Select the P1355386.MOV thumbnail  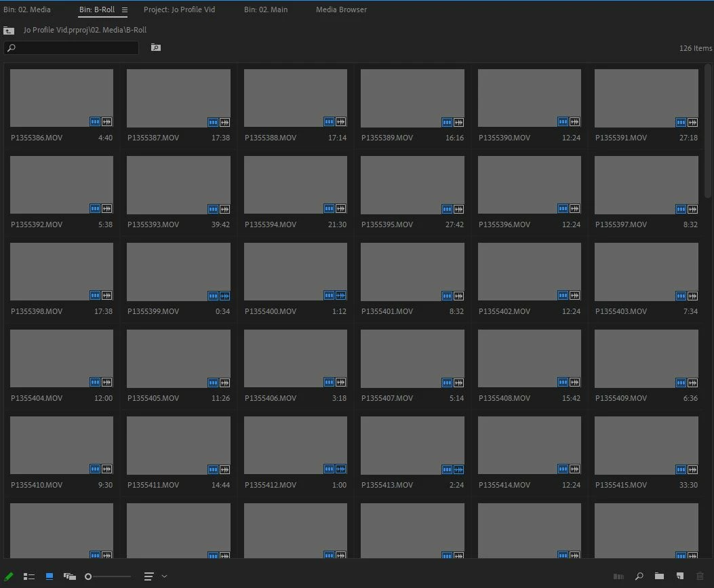click(x=62, y=98)
